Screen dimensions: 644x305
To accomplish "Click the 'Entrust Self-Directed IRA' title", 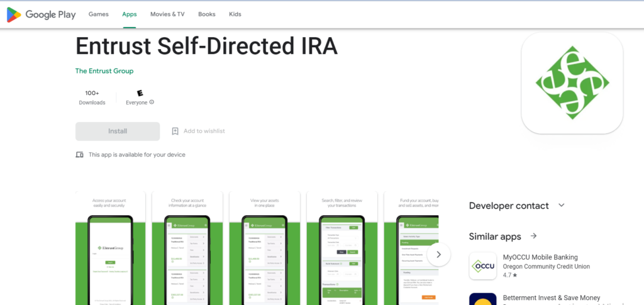I will pyautogui.click(x=206, y=47).
